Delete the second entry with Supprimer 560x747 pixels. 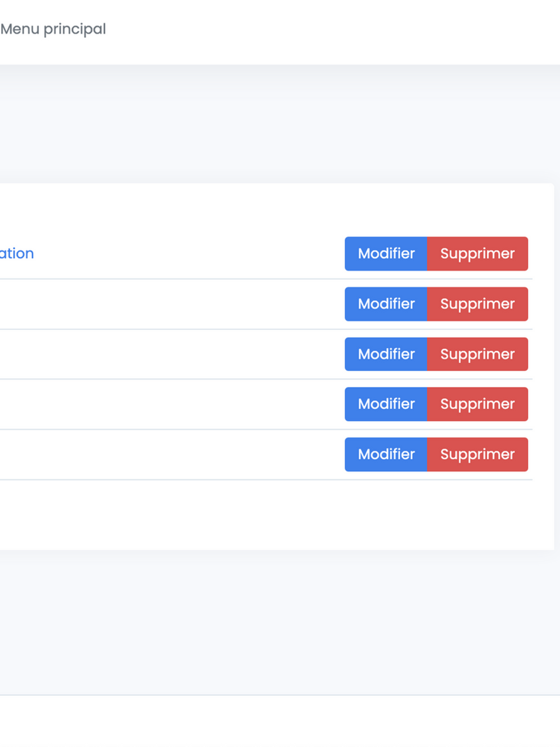[477, 304]
